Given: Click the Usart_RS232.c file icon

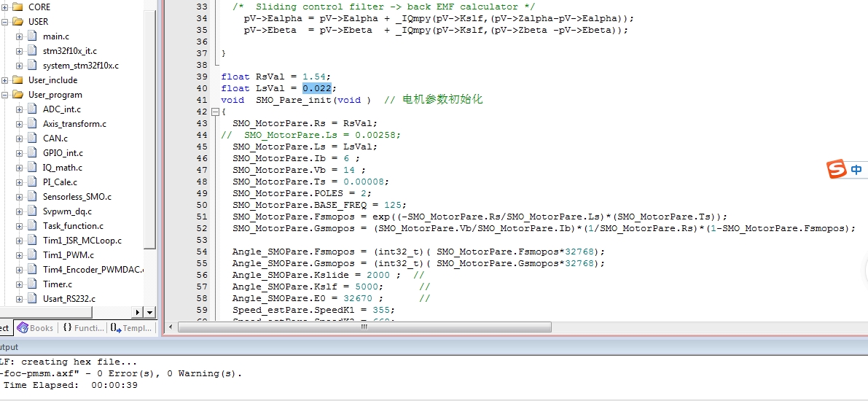Looking at the screenshot, I should [31, 298].
